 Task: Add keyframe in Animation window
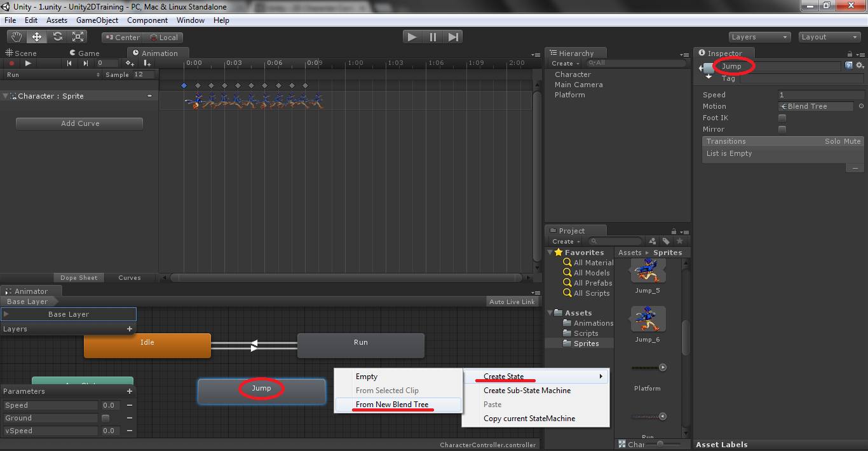(130, 63)
